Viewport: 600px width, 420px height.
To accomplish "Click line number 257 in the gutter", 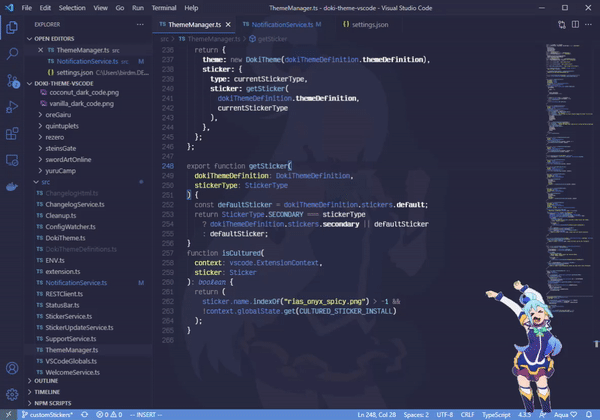I will [x=168, y=253].
